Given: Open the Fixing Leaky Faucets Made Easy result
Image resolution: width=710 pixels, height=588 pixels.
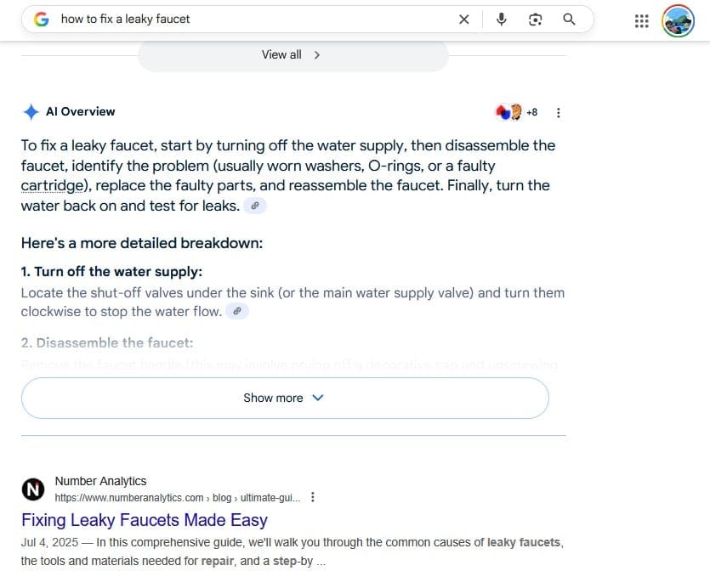Looking at the screenshot, I should [144, 519].
